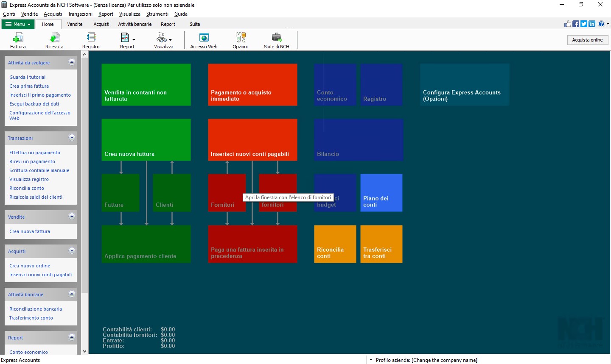Click the Esegui backup dei dati link

coord(34,104)
